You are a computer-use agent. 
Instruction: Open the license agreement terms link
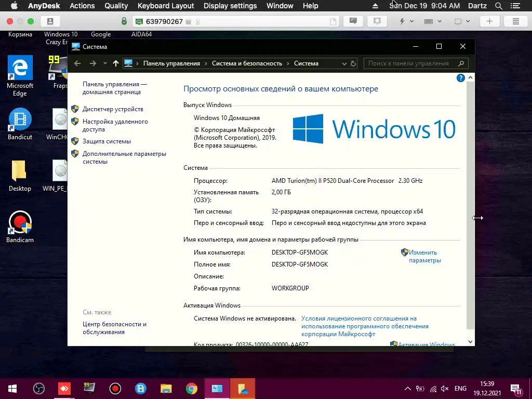click(x=365, y=326)
